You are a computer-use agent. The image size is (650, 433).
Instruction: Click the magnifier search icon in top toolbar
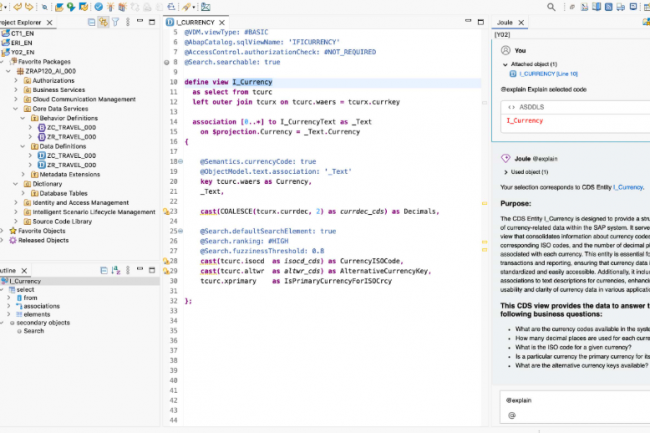[551, 7]
